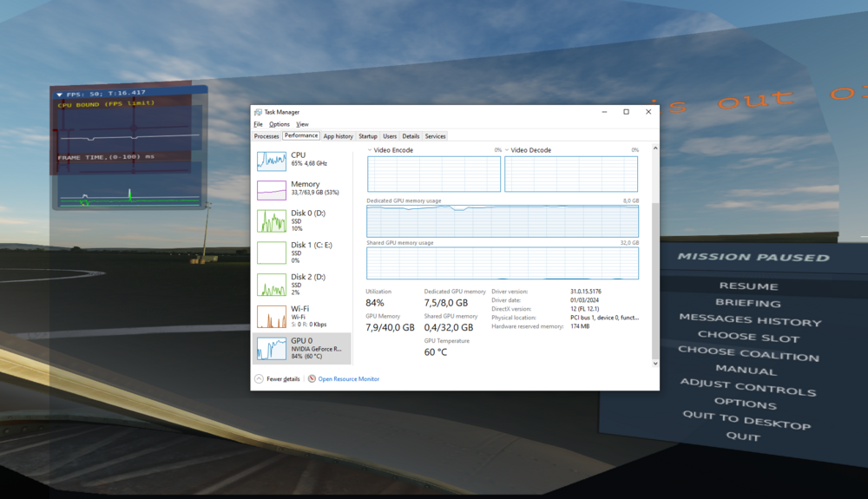Open ADJUST CONTROLS in game menu
This screenshot has width=868, height=499.
[748, 387]
